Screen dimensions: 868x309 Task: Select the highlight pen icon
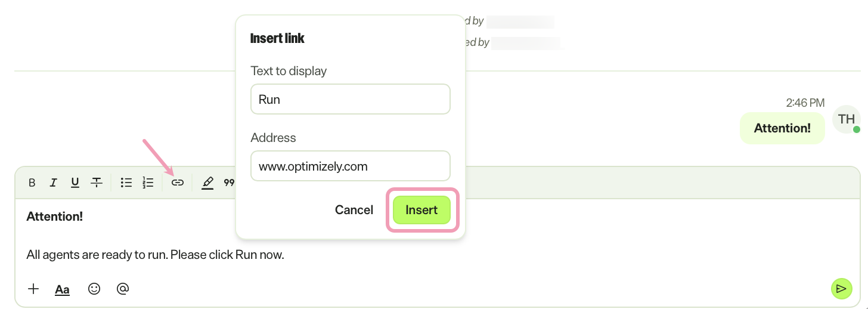pyautogui.click(x=207, y=183)
